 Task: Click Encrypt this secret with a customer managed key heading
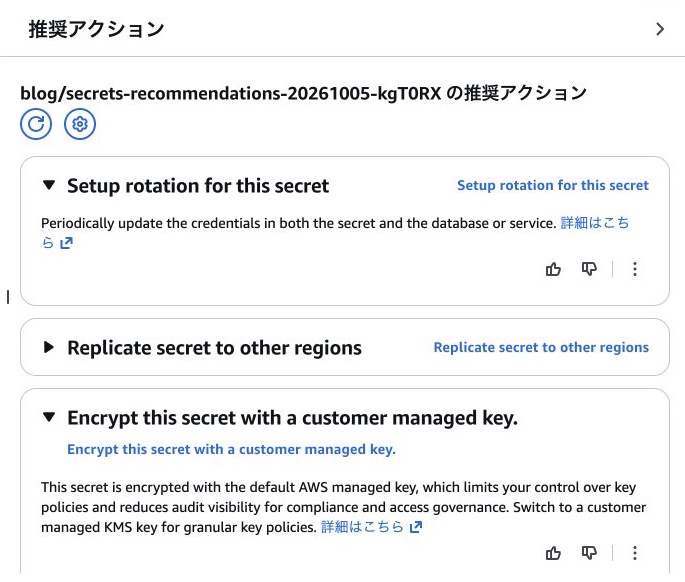(292, 418)
